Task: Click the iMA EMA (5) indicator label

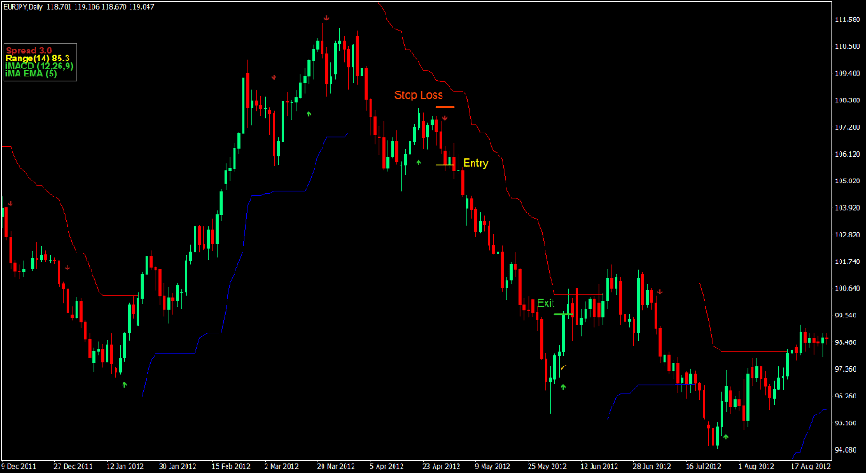Action: click(x=31, y=74)
